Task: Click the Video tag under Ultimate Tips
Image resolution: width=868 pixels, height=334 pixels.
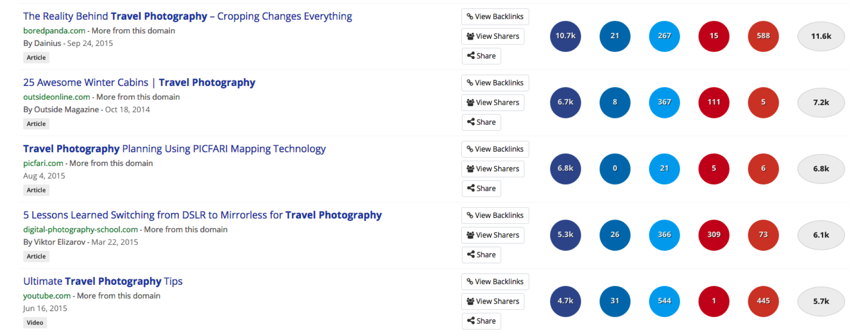Action: [x=35, y=323]
